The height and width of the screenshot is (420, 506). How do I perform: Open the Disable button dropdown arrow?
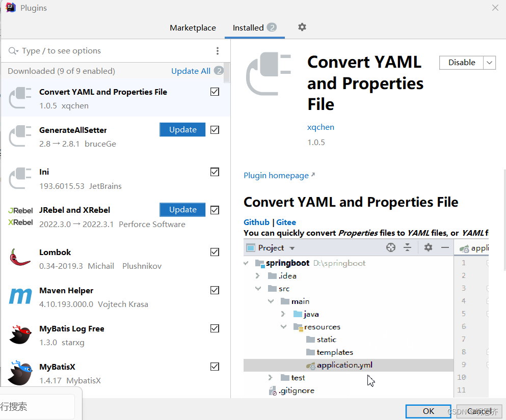click(489, 63)
